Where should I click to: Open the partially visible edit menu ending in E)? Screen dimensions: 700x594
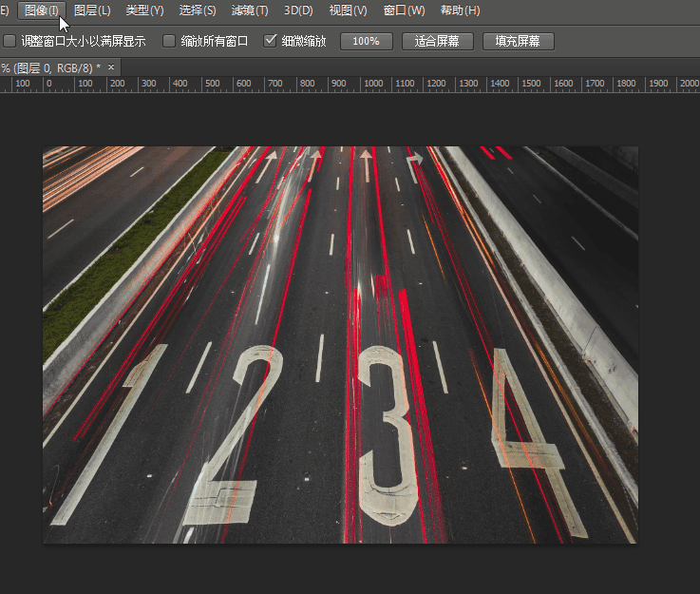point(4,10)
